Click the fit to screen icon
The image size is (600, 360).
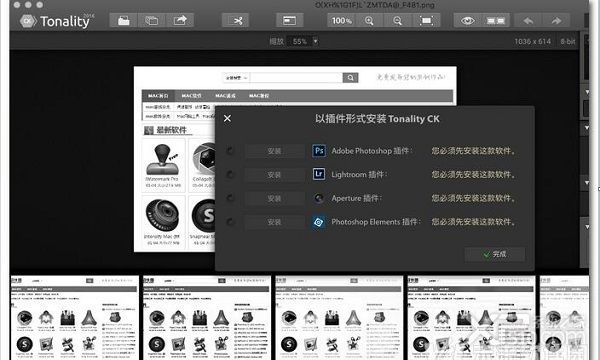point(426,21)
